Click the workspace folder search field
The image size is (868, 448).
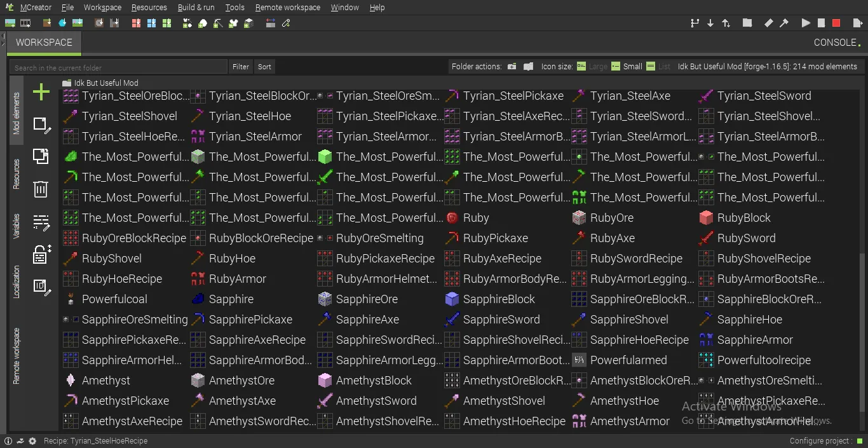point(118,67)
